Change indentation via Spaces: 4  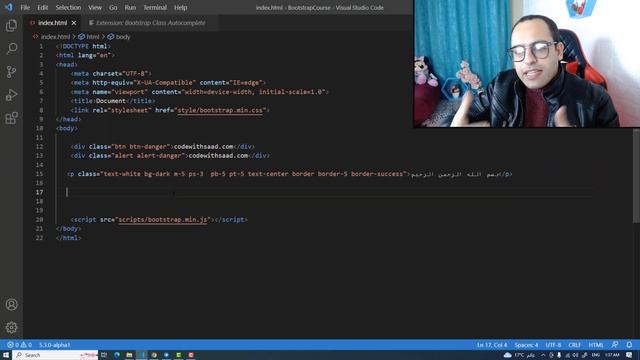[x=526, y=345]
